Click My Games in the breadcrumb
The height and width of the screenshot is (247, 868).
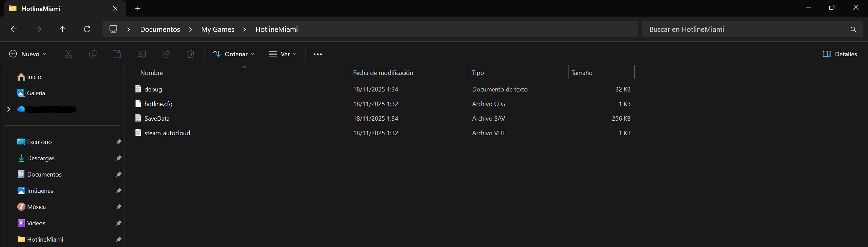[x=218, y=29]
